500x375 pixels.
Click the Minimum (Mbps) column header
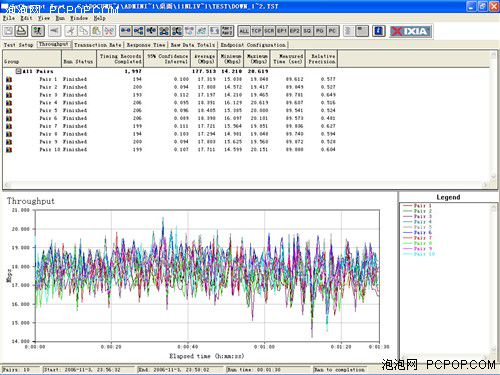tap(231, 59)
